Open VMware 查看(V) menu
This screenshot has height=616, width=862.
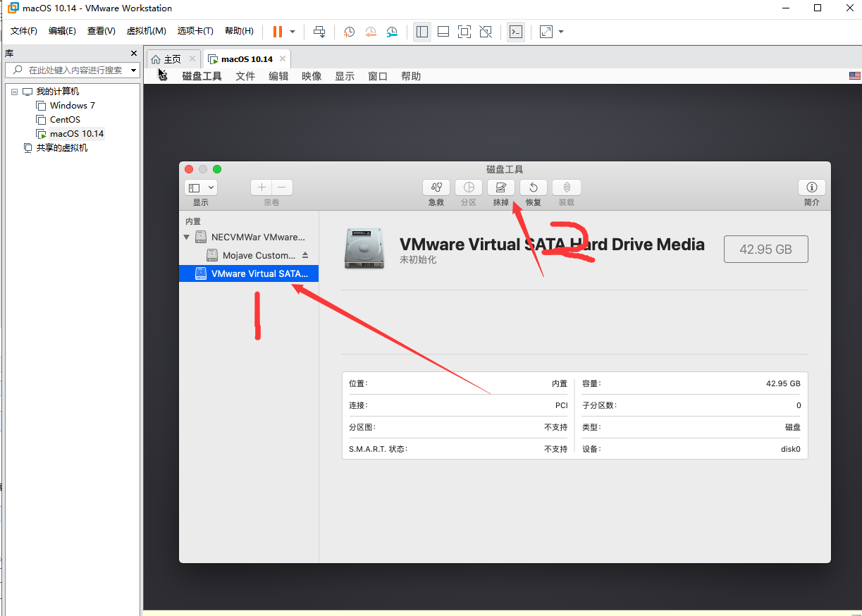[x=101, y=31]
